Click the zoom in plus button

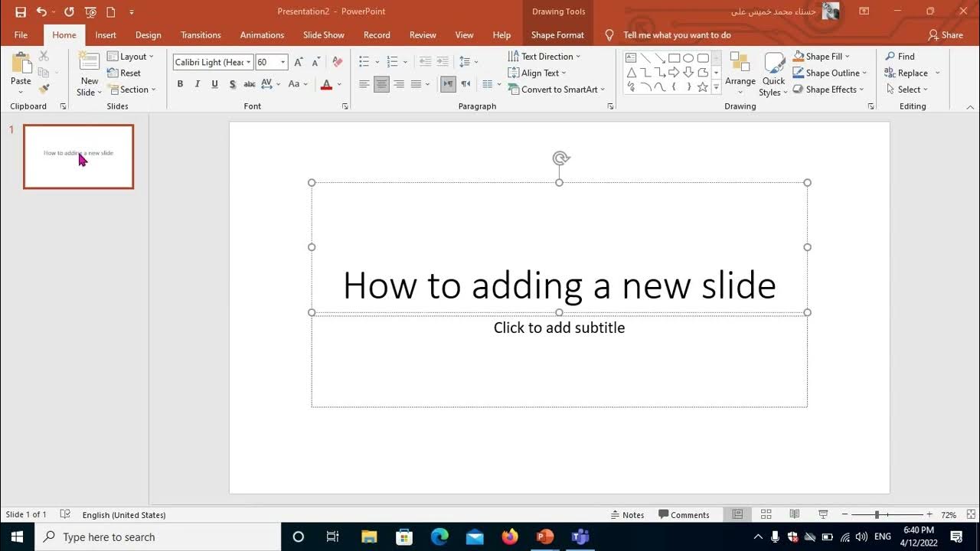929,515
